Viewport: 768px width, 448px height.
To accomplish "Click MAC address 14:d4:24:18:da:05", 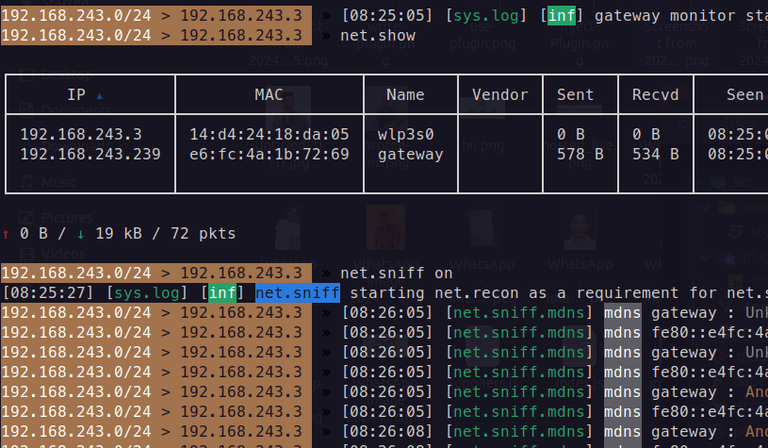I will click(269, 134).
